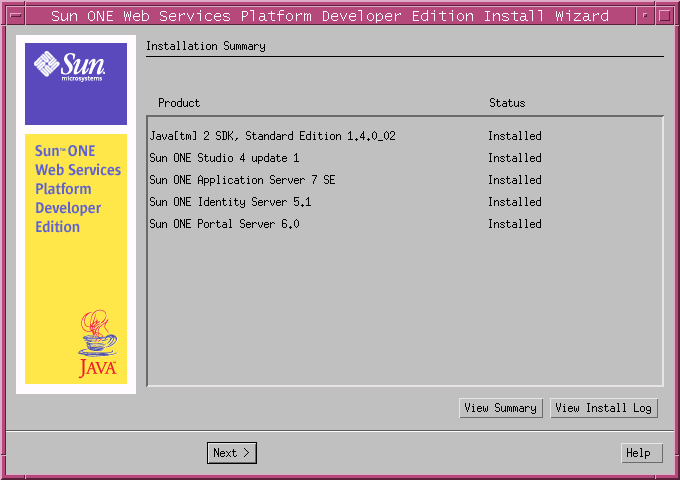Click Installed status for Sun ONE Studio 4
This screenshot has height=480, width=680.
click(x=515, y=158)
